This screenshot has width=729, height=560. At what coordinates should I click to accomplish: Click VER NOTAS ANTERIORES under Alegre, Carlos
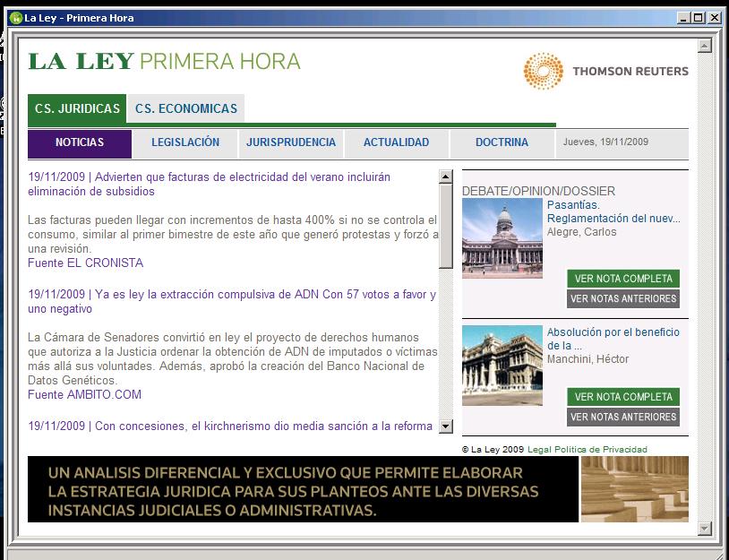pyautogui.click(x=623, y=298)
